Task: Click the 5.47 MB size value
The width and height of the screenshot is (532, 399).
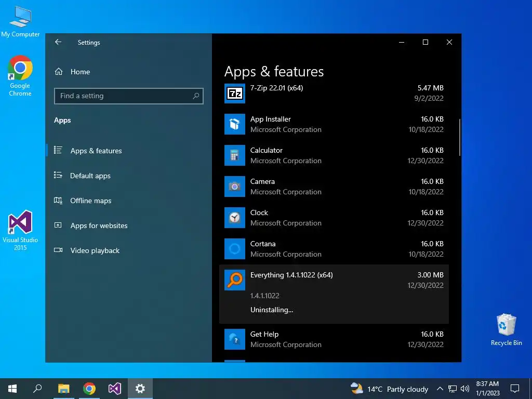Action: click(431, 88)
